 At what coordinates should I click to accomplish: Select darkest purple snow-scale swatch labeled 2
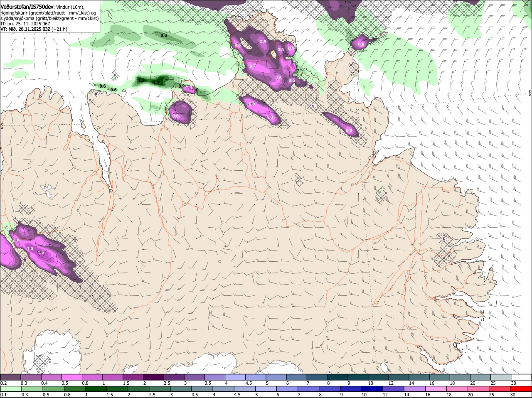154,377
